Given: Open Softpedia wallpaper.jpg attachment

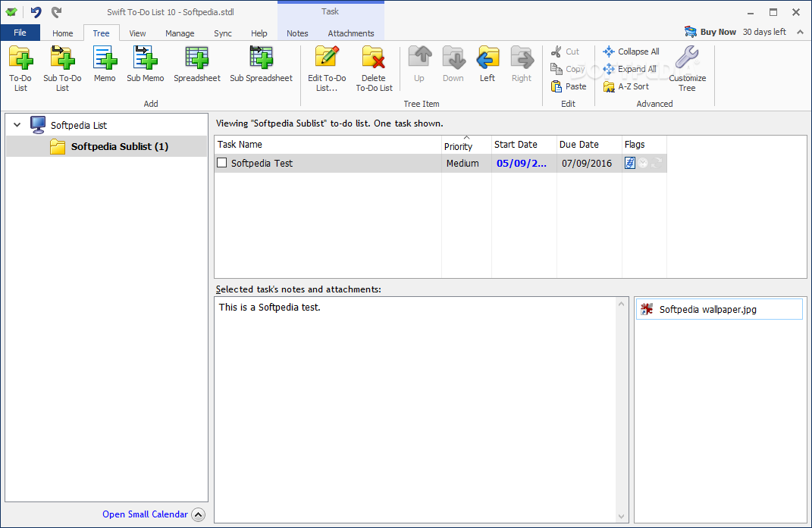Looking at the screenshot, I should click(719, 309).
